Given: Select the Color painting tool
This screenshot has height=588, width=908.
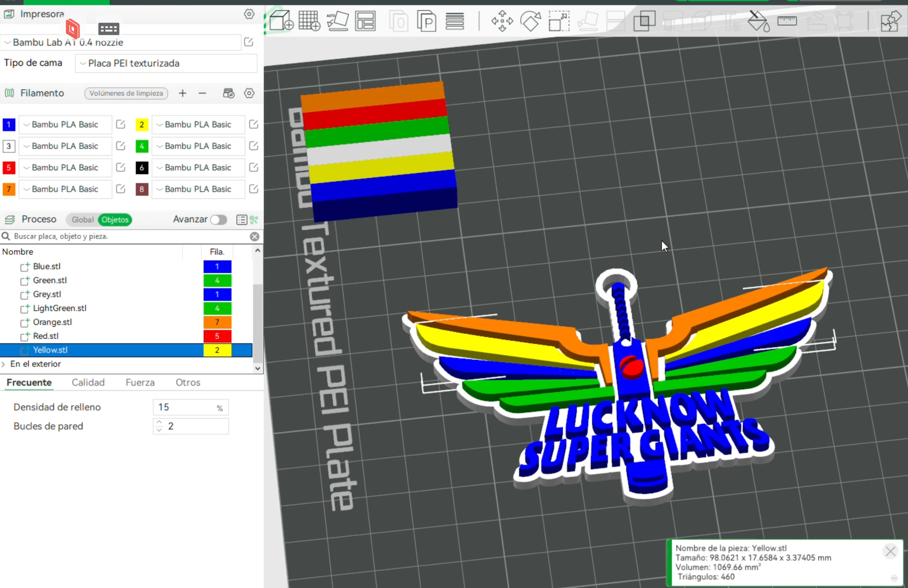Looking at the screenshot, I should pos(758,21).
